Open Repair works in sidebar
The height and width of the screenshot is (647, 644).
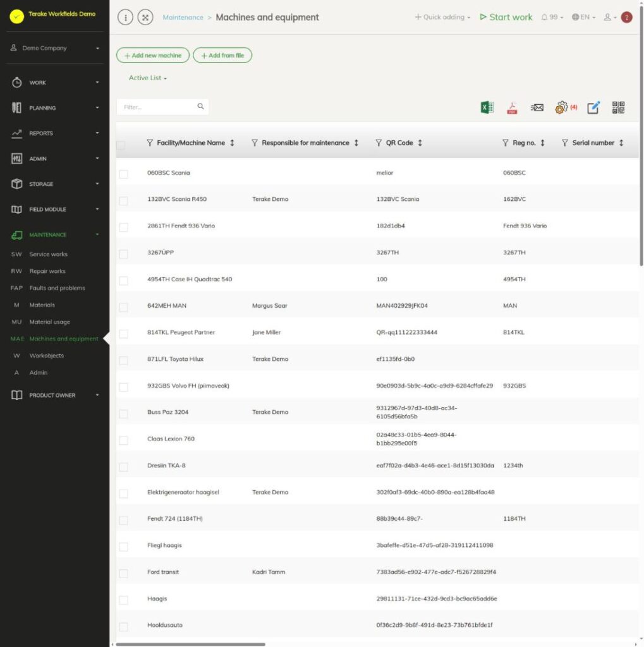[x=47, y=271]
